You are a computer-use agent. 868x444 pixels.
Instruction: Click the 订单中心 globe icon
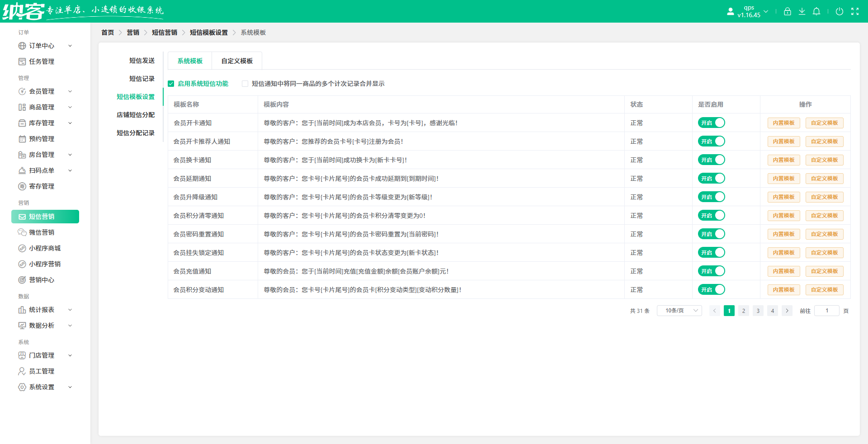pos(22,46)
